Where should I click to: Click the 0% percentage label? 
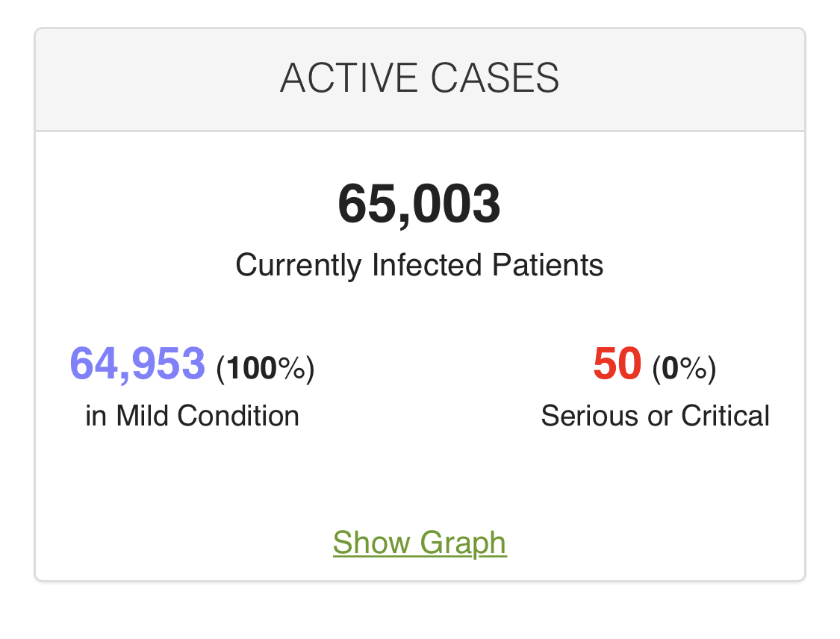pos(684,368)
